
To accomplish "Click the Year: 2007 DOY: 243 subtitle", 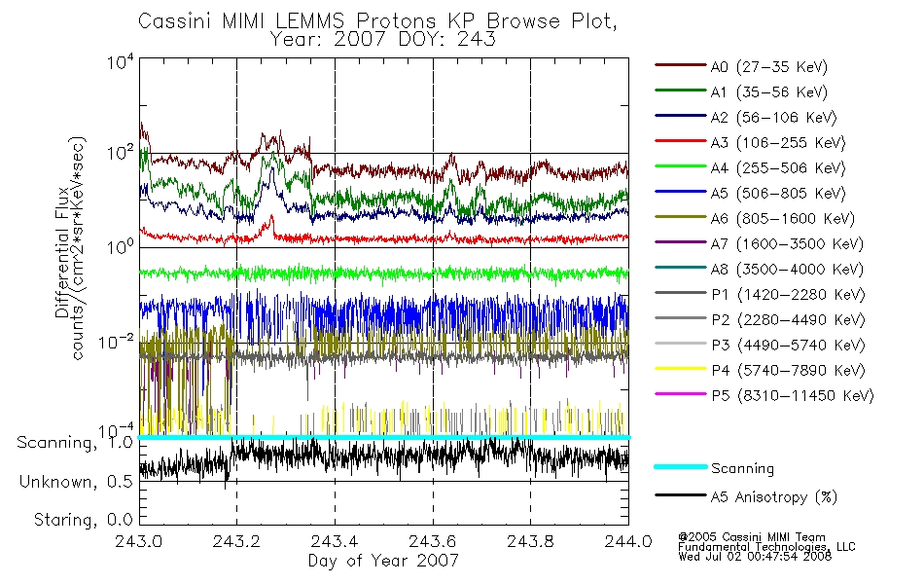I will tap(383, 40).
